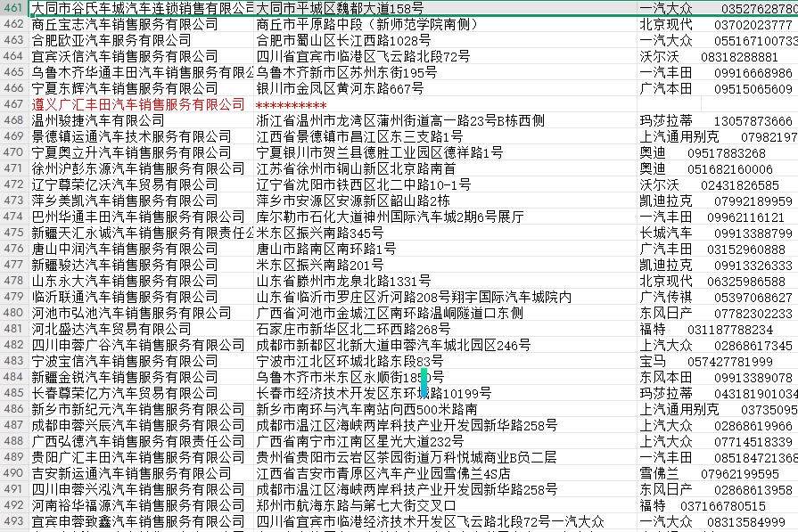Select cell 辽宁尊荣亿沃汽车贸易有限公司
Screen dimensions: 798x532
coord(142,184)
